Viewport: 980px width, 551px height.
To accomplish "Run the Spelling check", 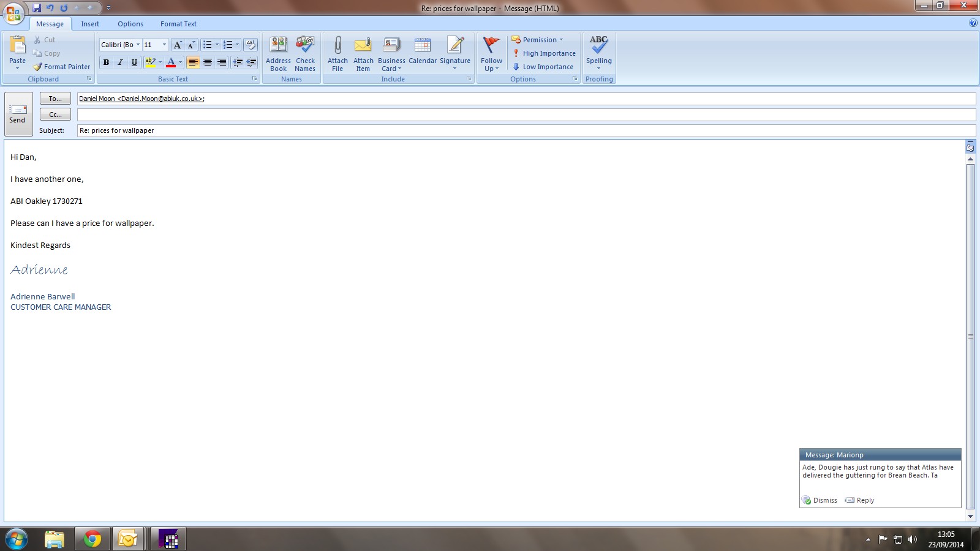I will (598, 47).
